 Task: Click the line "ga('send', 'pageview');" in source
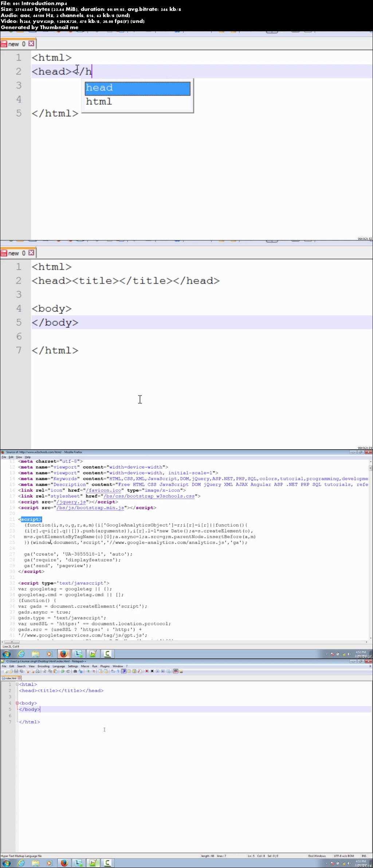coord(58,566)
